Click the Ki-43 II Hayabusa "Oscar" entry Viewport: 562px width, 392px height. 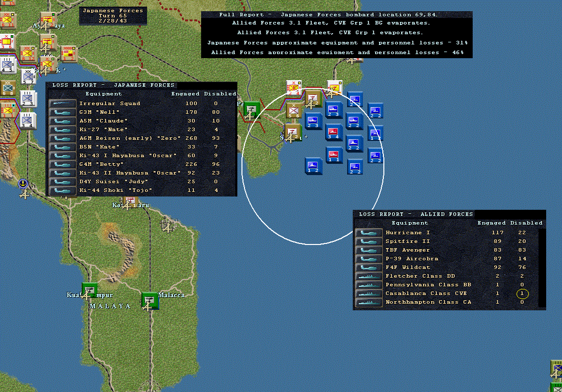click(x=130, y=173)
